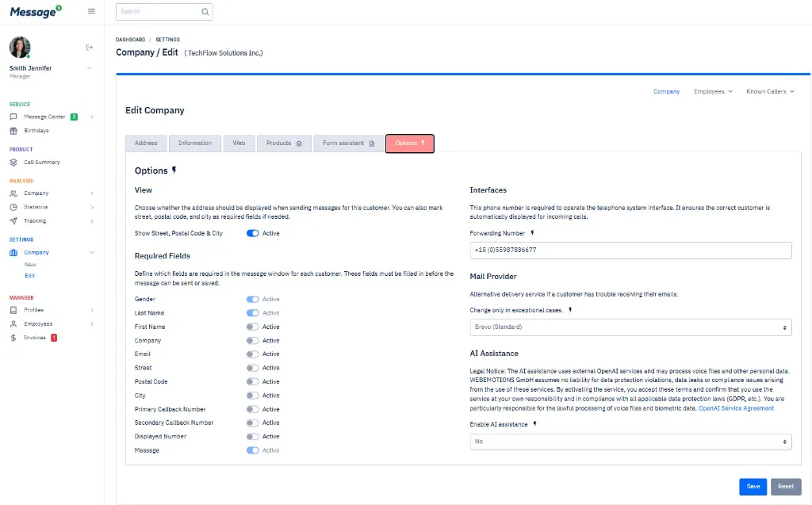The image size is (812, 505).
Task: Open the Mail Provider Brevo dropdown
Action: pos(630,327)
